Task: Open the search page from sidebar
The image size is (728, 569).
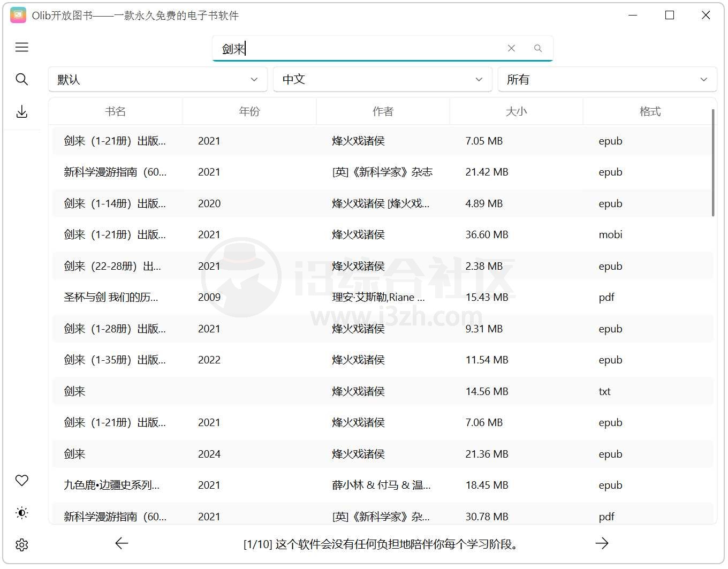Action: [x=22, y=80]
